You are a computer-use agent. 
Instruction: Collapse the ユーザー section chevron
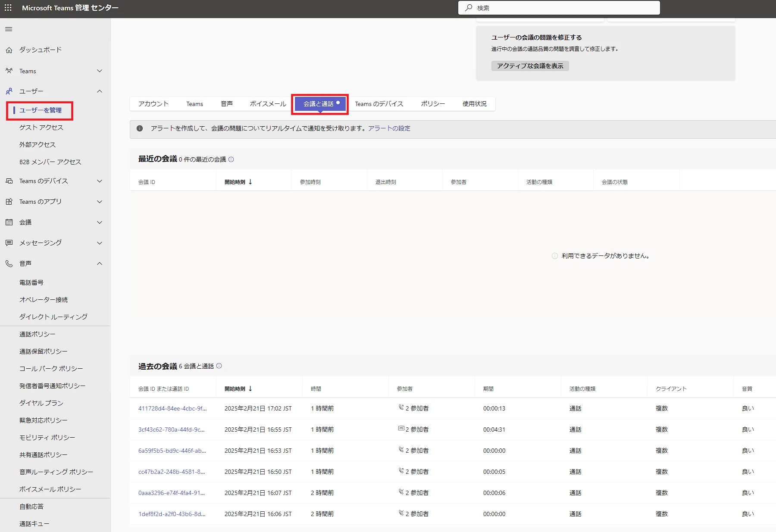pos(100,91)
